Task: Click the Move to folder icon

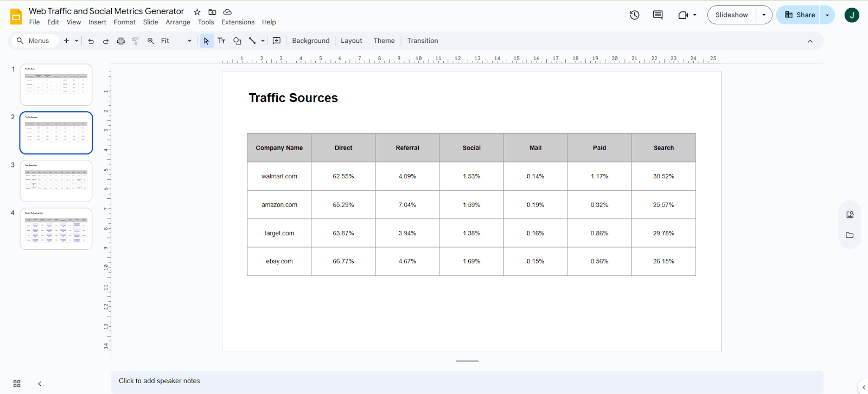Action: (212, 12)
